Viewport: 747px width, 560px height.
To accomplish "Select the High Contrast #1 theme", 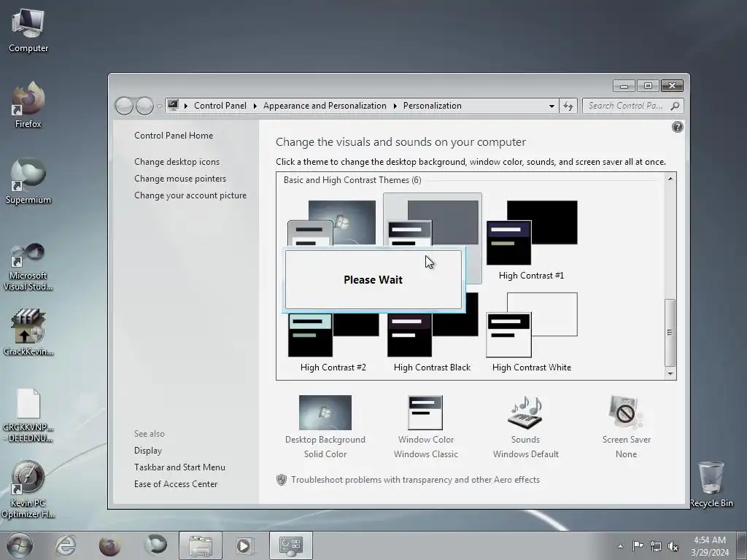I will (x=531, y=239).
